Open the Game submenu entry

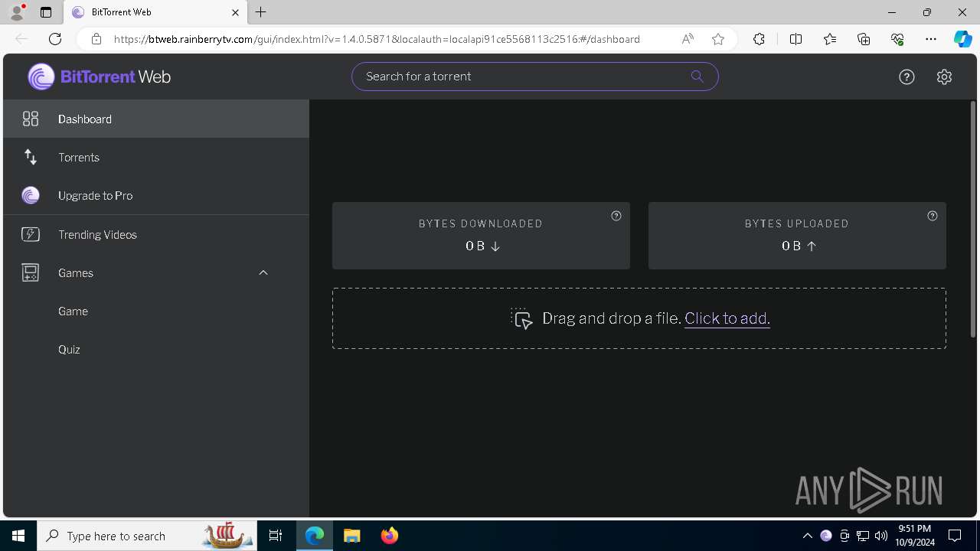[156, 311]
